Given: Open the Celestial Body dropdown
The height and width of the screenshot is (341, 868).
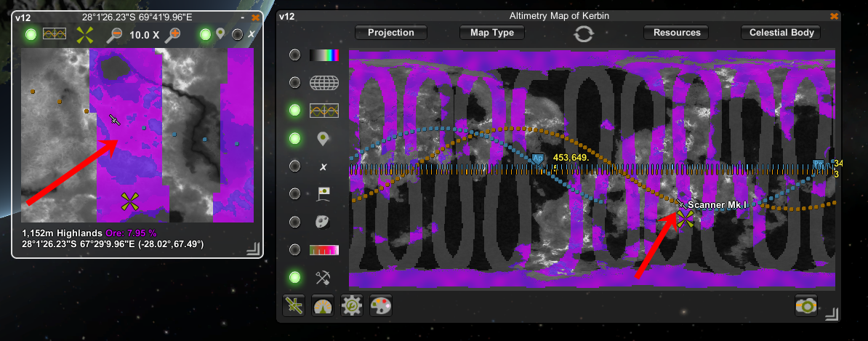Looking at the screenshot, I should pyautogui.click(x=781, y=33).
